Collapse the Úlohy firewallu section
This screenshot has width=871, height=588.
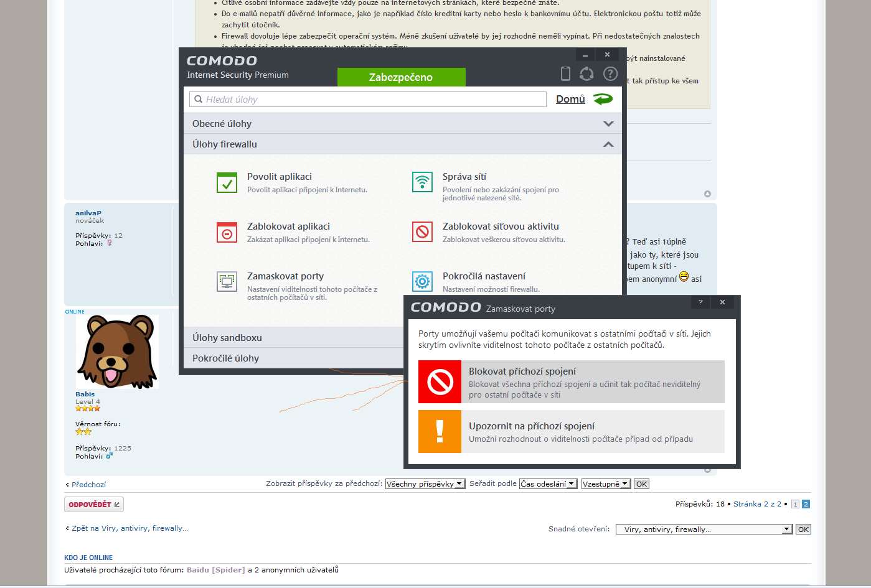click(x=403, y=144)
